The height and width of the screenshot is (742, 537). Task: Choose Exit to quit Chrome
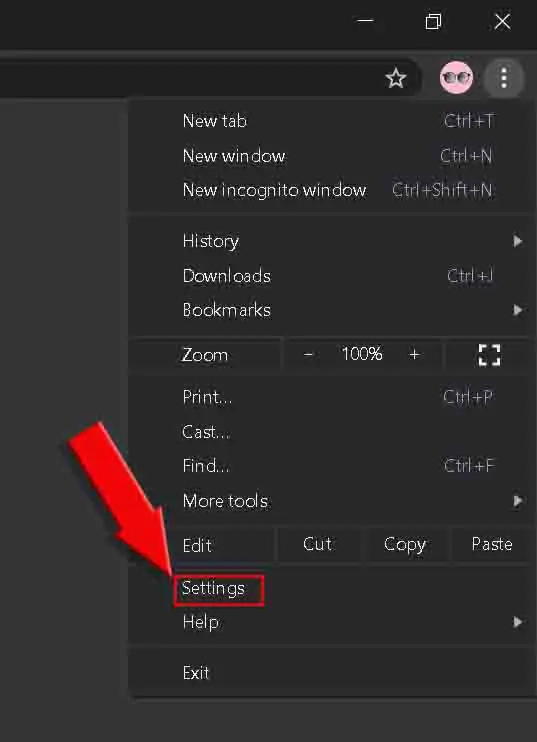pyautogui.click(x=331, y=672)
